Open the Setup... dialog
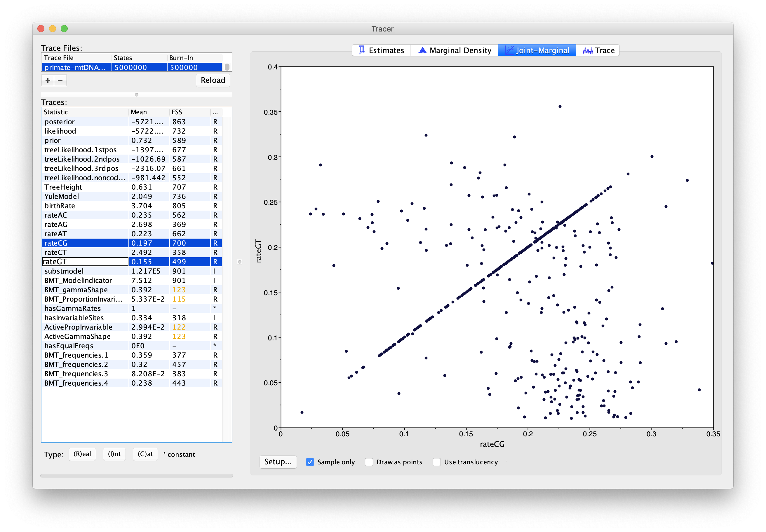 point(278,462)
